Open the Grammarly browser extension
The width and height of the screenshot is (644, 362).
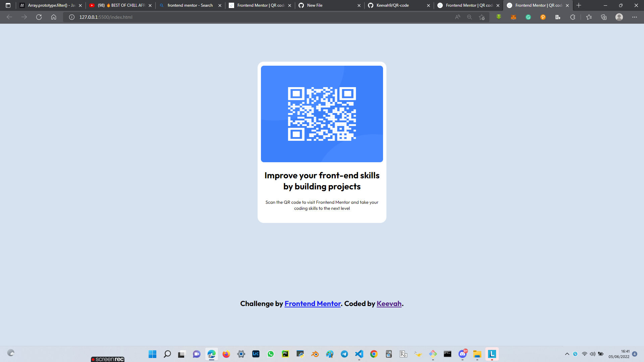pos(528,17)
